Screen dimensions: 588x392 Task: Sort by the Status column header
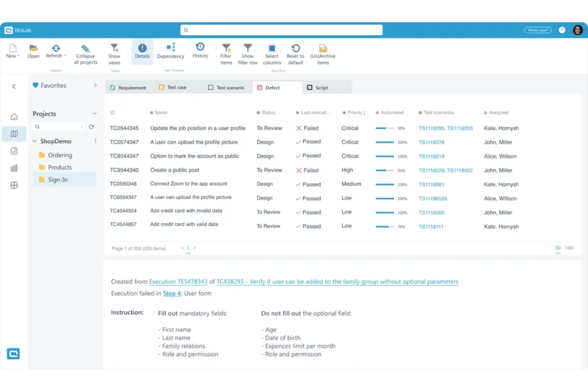[x=266, y=113]
